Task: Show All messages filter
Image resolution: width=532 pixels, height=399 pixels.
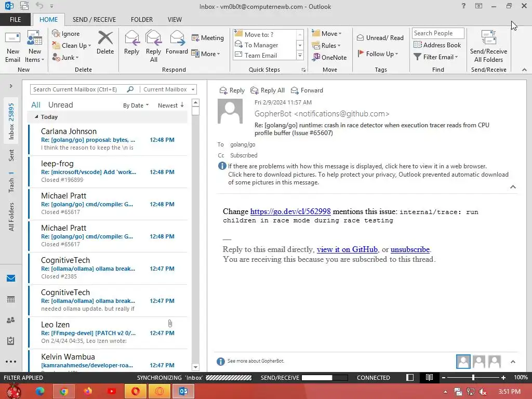Action: [x=36, y=105]
